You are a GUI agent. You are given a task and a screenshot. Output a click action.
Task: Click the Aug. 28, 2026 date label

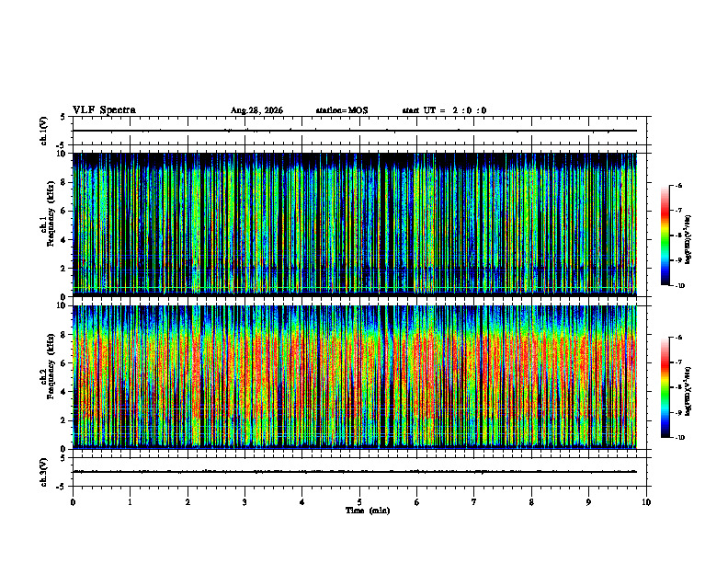point(256,110)
